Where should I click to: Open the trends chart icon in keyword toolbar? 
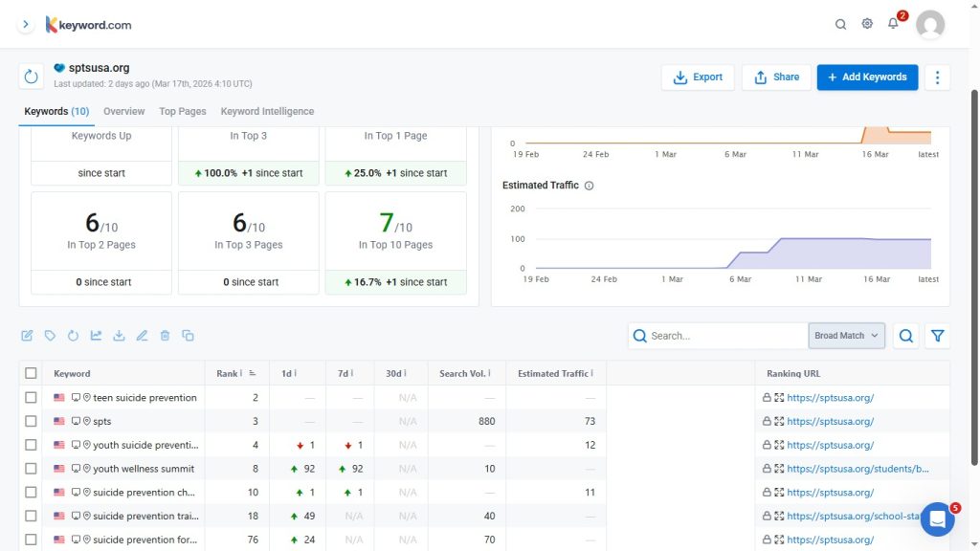(96, 335)
